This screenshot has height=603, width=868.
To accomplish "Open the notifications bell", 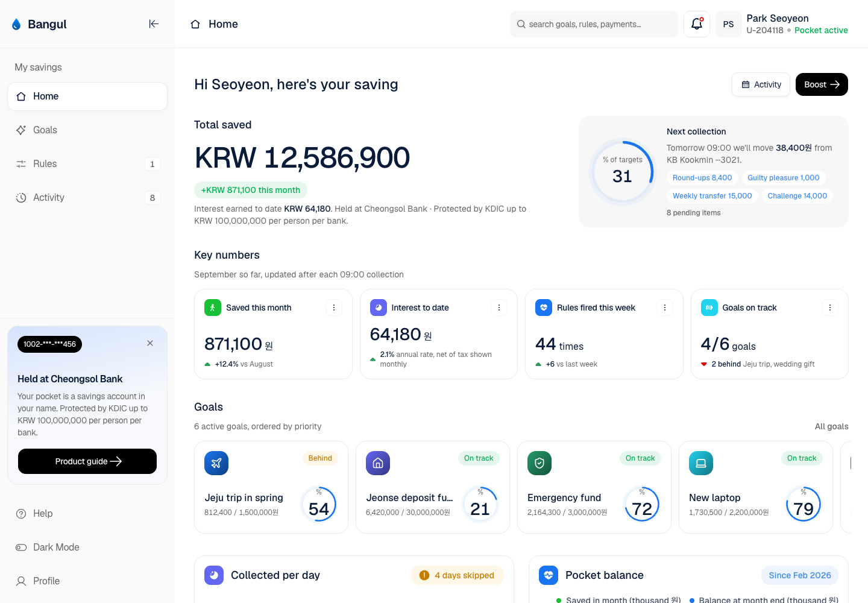I will [x=697, y=24].
